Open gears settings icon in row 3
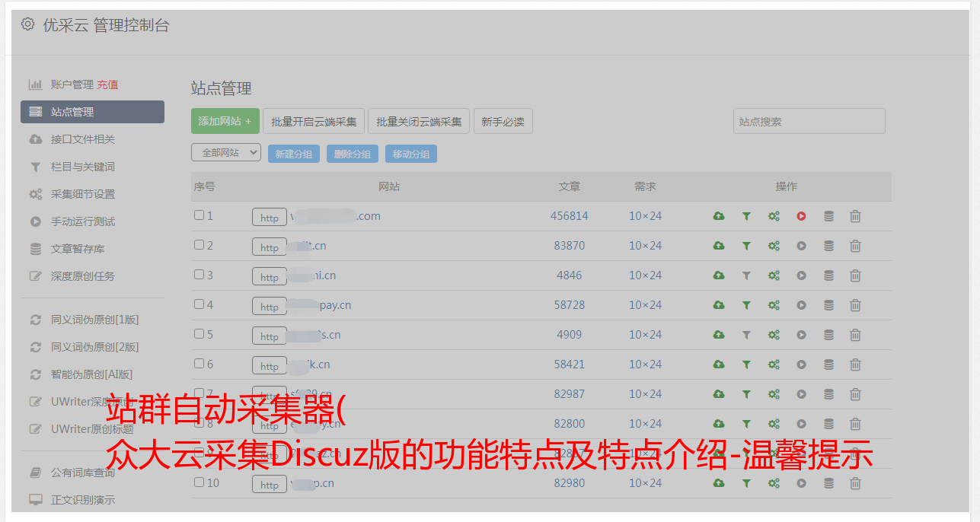This screenshot has height=522, width=980. coord(774,275)
